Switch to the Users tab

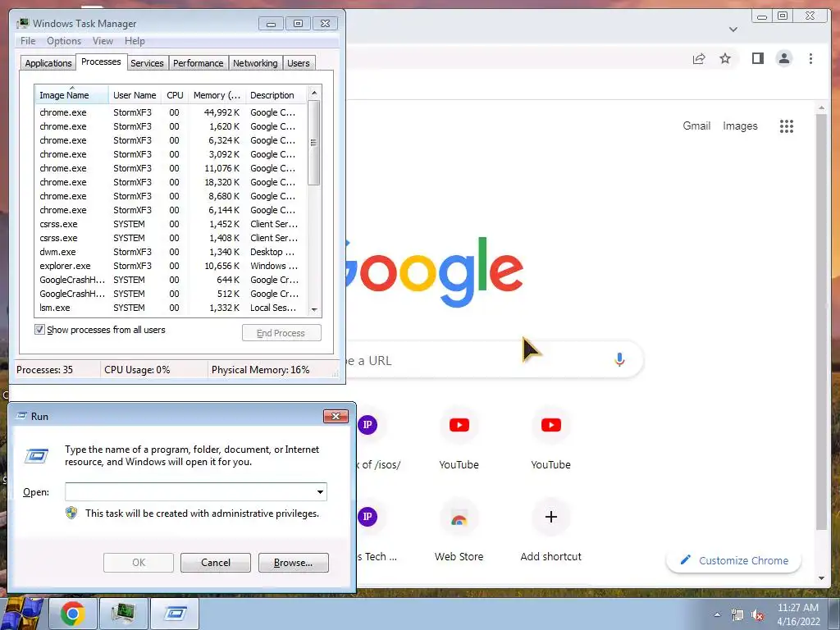pos(299,63)
